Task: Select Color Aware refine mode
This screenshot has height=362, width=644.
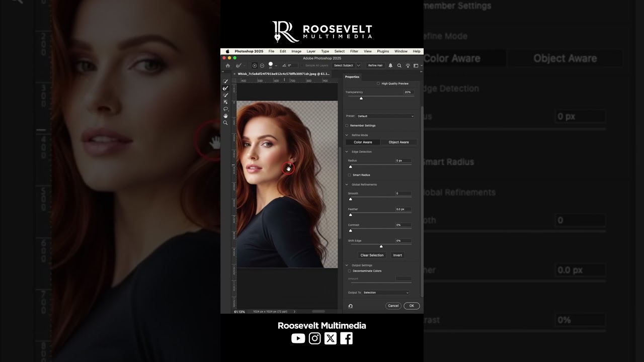Action: pyautogui.click(x=363, y=142)
